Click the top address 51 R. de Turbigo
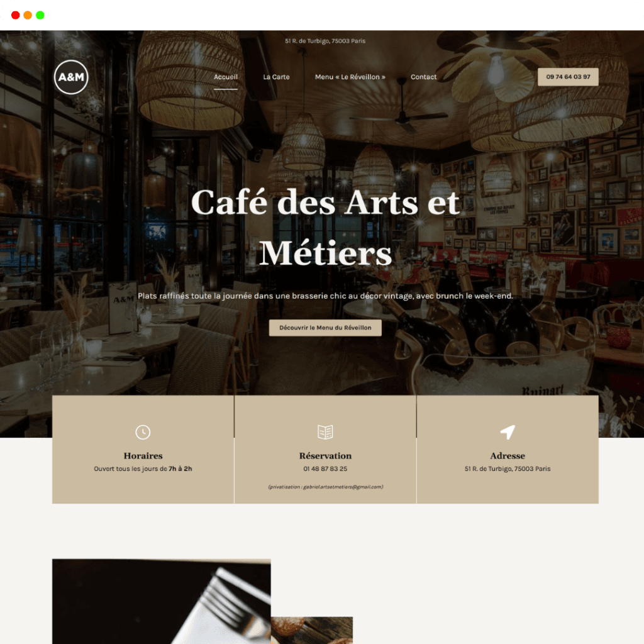This screenshot has width=644, height=644. point(325,41)
